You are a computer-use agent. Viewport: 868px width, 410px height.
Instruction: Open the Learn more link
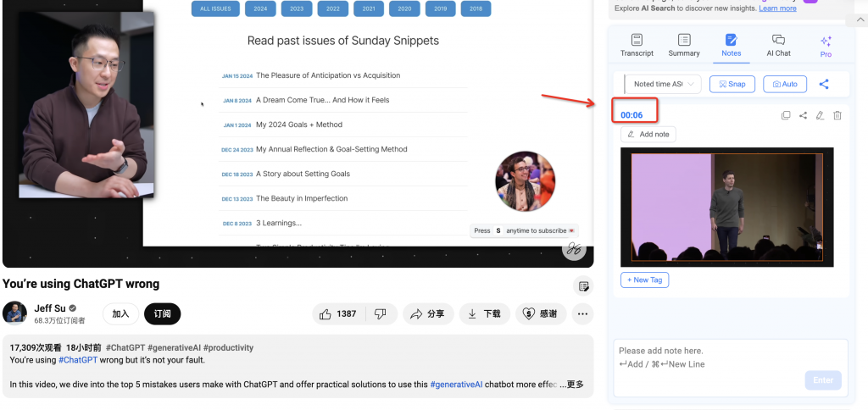(x=778, y=8)
